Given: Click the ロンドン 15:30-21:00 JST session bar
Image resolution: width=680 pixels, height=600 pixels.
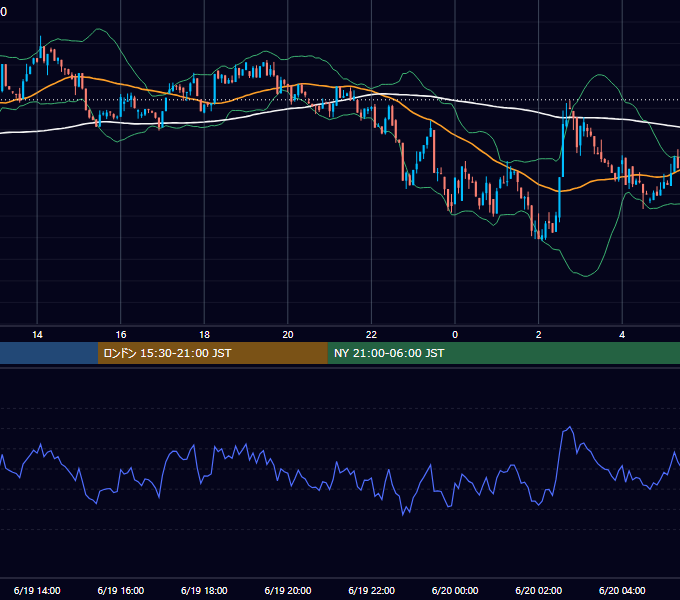Looking at the screenshot, I should 212,353.
